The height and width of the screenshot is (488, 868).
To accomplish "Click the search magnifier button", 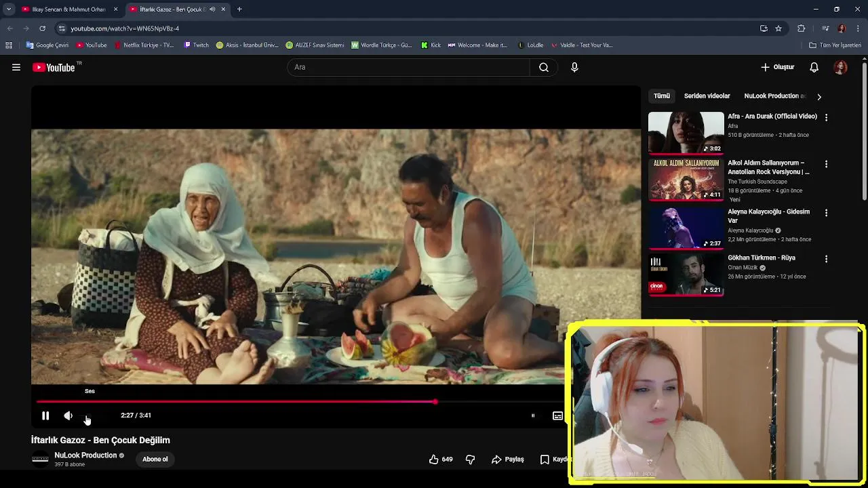I will point(544,67).
